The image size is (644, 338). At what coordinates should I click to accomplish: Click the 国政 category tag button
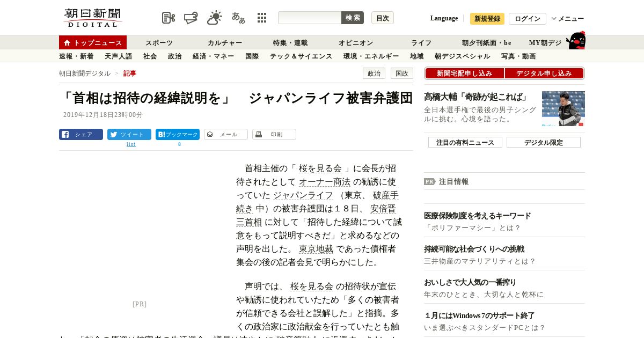(402, 74)
